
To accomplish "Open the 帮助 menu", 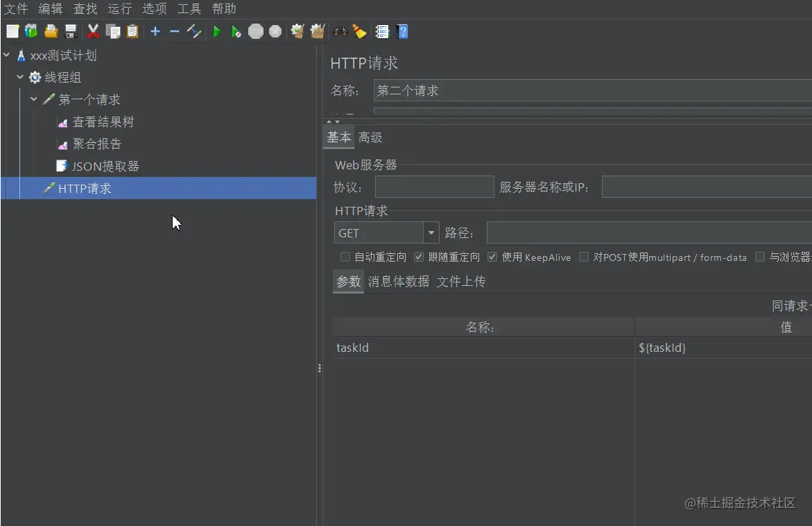I will click(224, 9).
